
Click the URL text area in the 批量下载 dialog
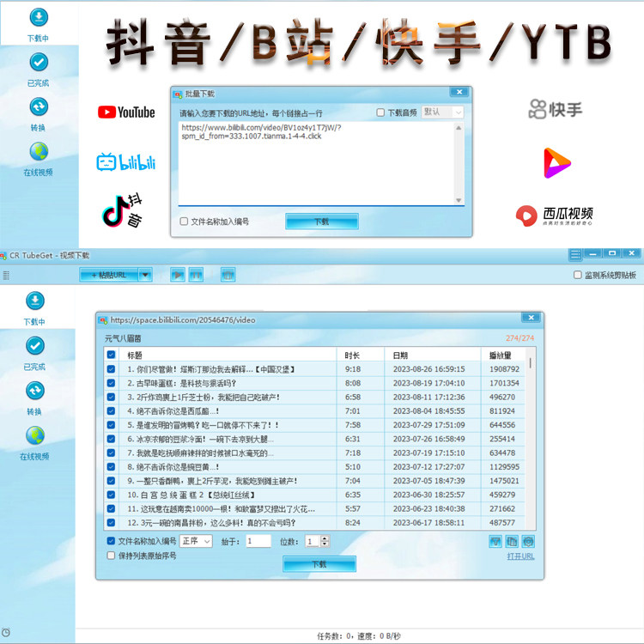click(x=317, y=162)
